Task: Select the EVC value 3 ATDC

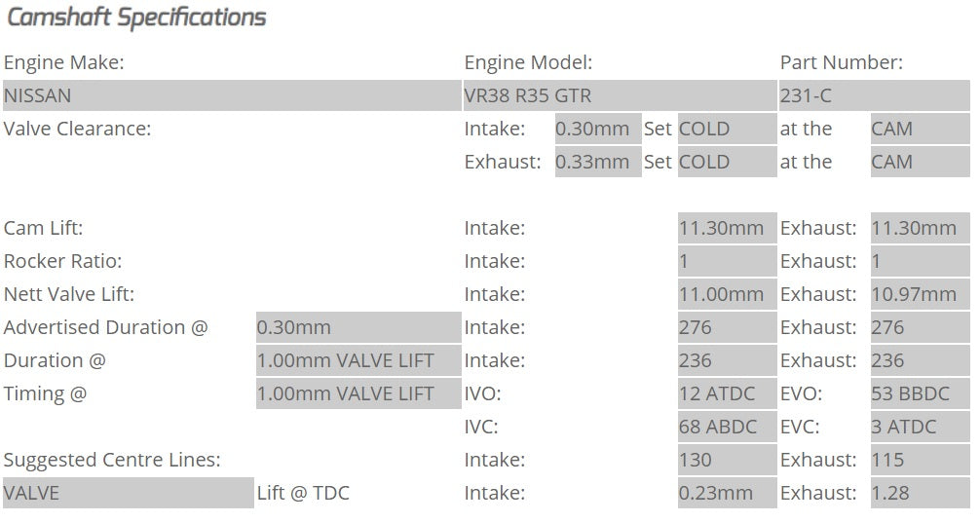Action: tap(920, 428)
